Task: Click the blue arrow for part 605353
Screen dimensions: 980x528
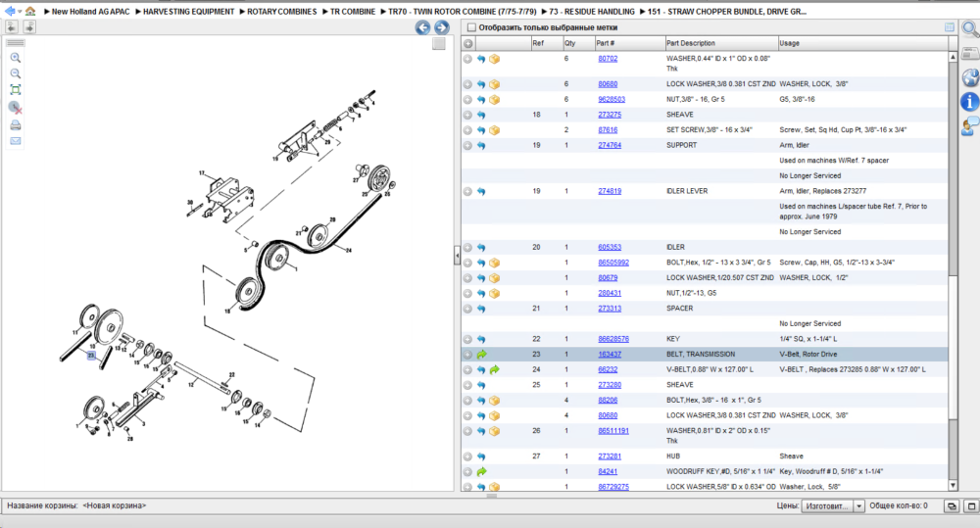Action: click(481, 248)
